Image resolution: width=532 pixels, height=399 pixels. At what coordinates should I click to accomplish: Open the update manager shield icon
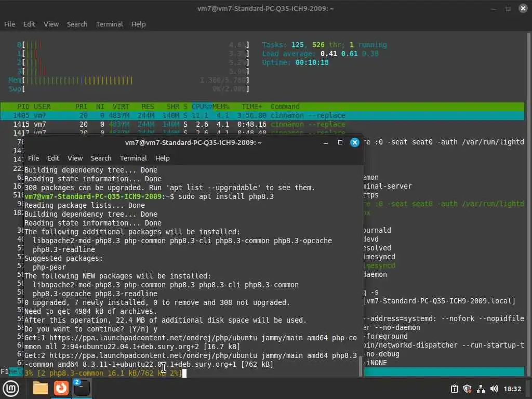[x=467, y=389]
